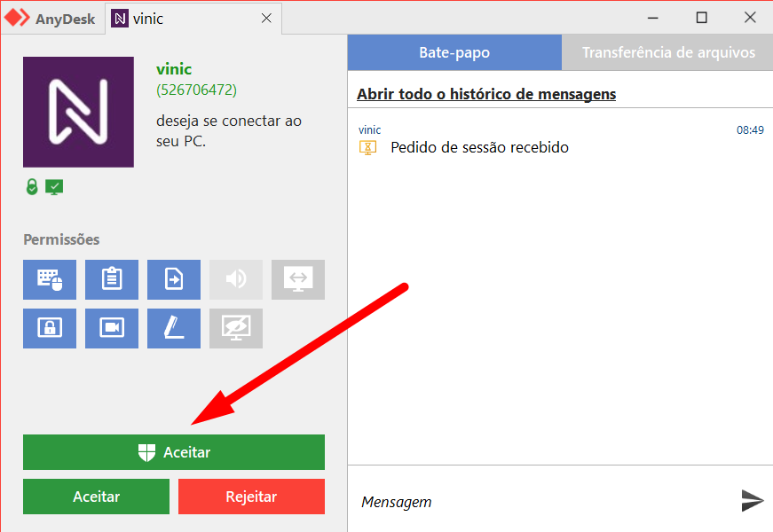
Task: Click the hourglass session request icon
Action: [x=367, y=148]
